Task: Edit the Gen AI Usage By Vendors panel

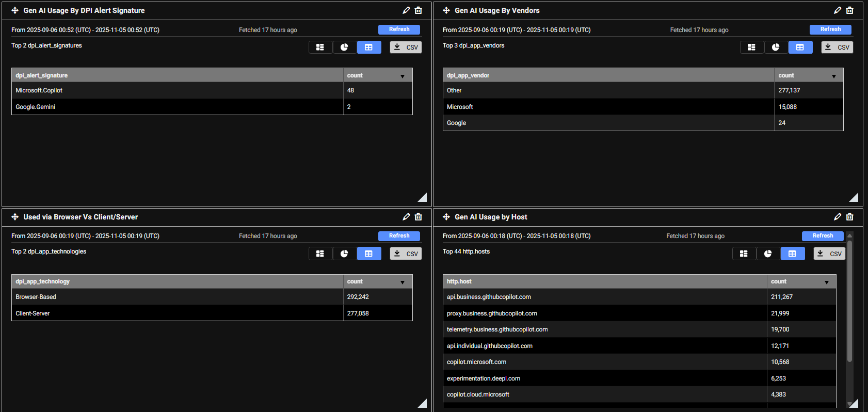Action: tap(838, 10)
